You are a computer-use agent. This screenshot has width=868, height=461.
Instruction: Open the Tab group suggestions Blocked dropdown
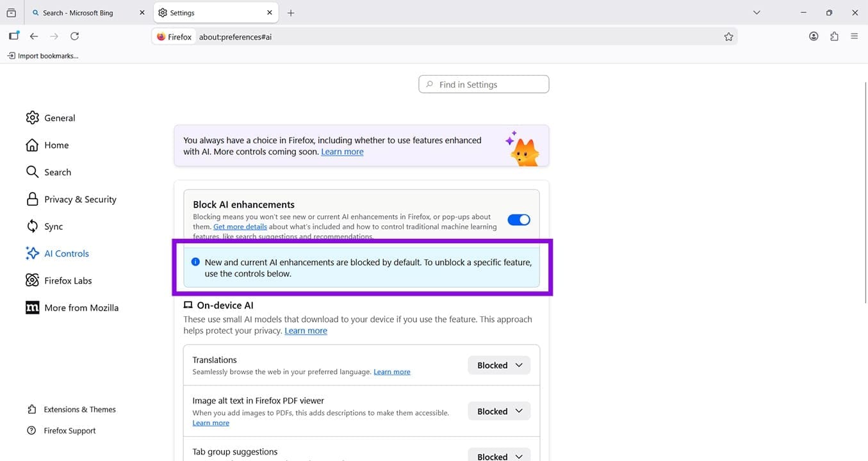click(x=499, y=455)
